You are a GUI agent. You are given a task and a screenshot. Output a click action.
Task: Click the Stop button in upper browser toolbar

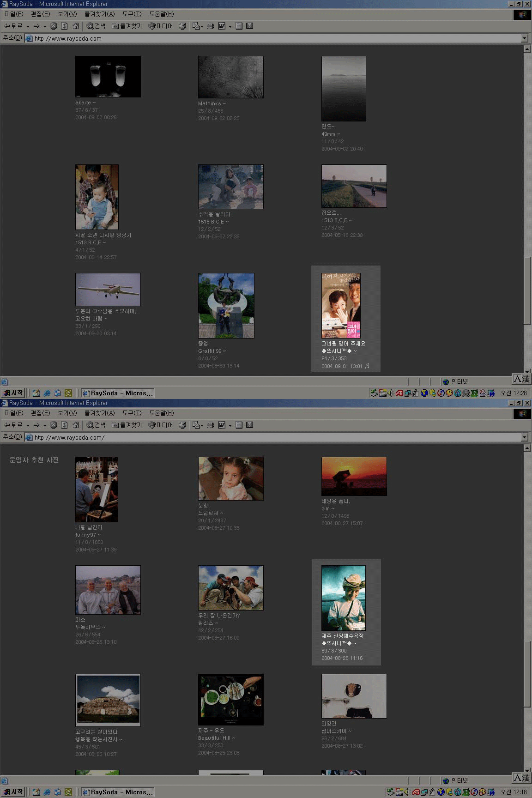(54, 26)
